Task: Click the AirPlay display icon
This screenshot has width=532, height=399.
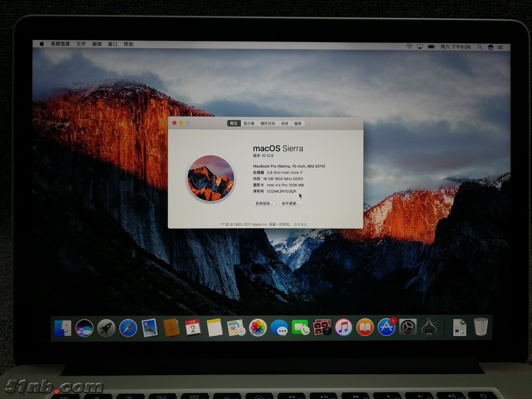Action: coord(420,46)
